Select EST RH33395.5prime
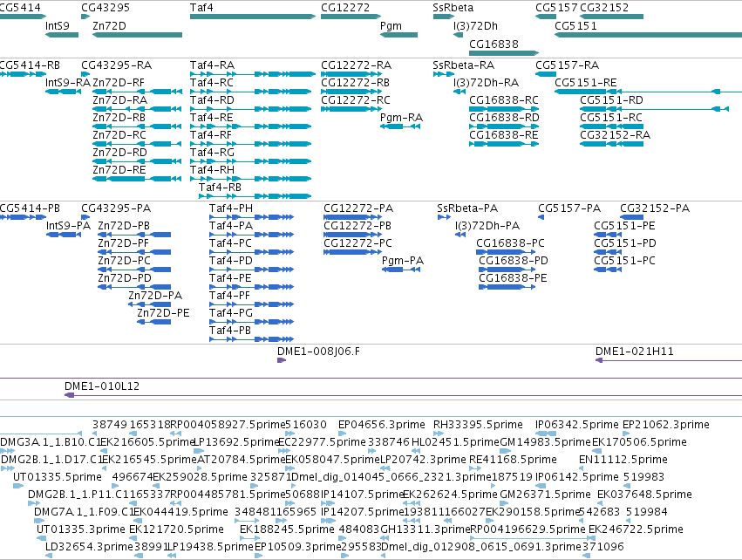Screen dimensions: 742x560 [x=439, y=434]
